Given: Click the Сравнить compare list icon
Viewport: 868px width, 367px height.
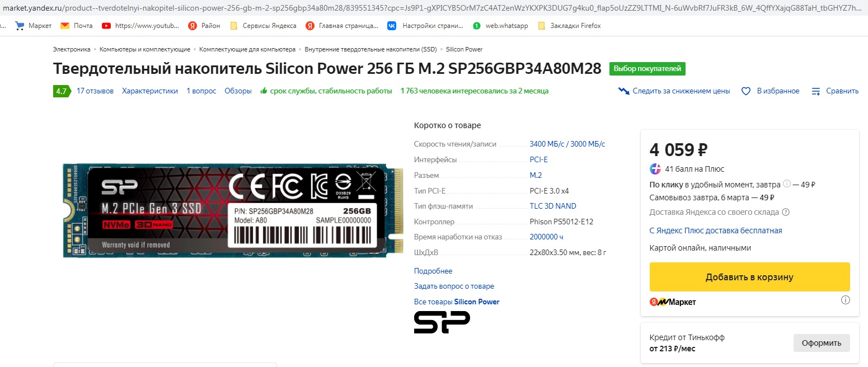Looking at the screenshot, I should click(x=816, y=91).
